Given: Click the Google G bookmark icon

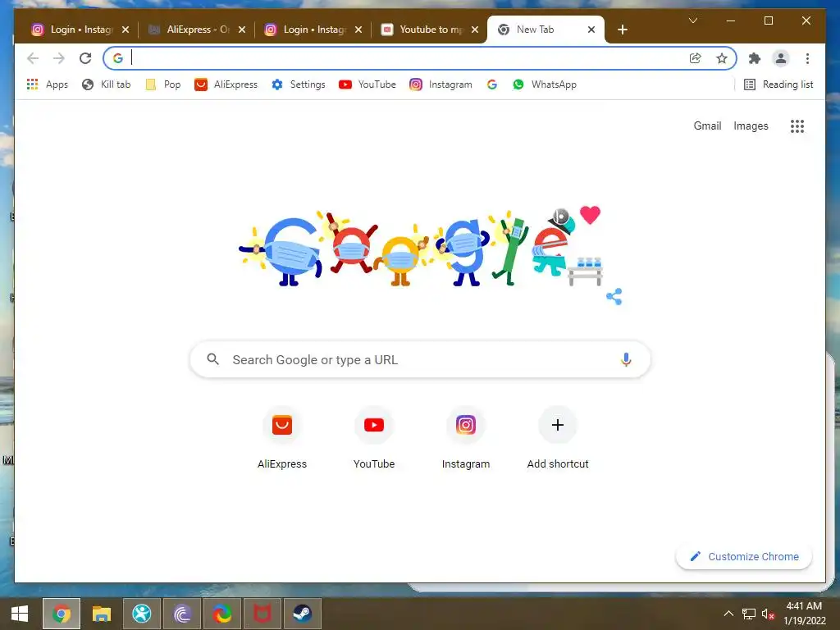Looking at the screenshot, I should 492,84.
